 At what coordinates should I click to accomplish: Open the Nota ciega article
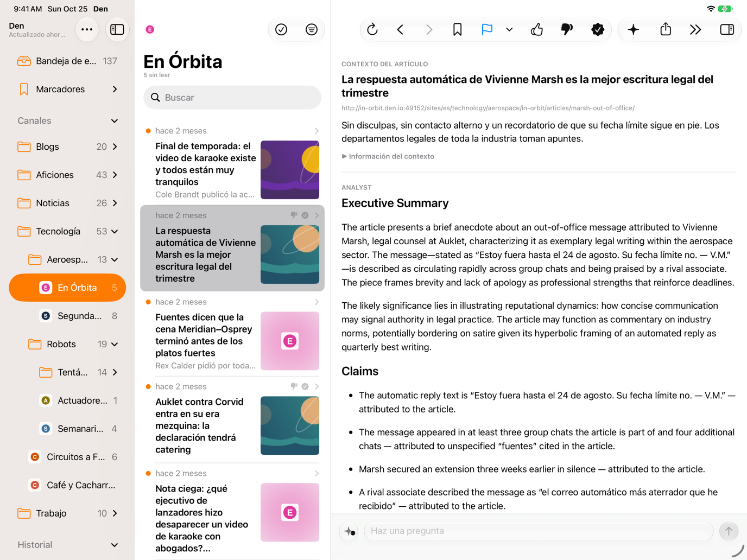[232, 511]
